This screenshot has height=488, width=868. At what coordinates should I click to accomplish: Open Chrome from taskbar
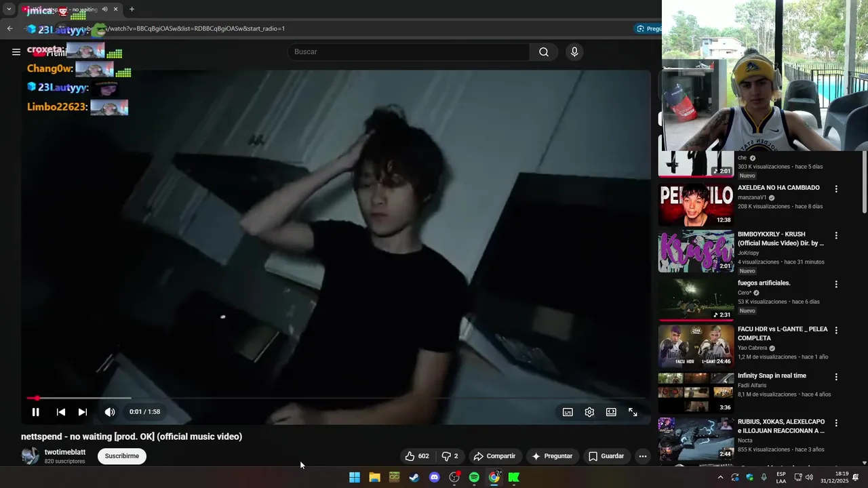click(x=494, y=477)
